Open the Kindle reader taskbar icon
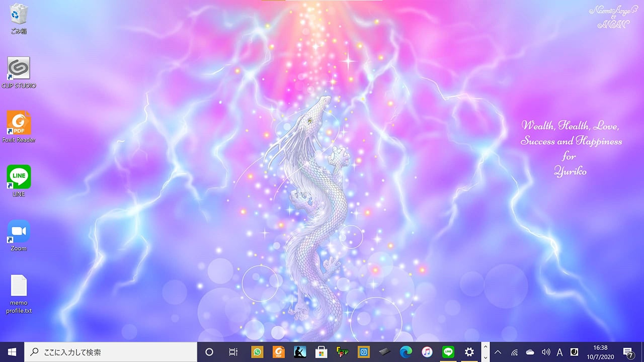The width and height of the screenshot is (644, 362). pos(300,352)
